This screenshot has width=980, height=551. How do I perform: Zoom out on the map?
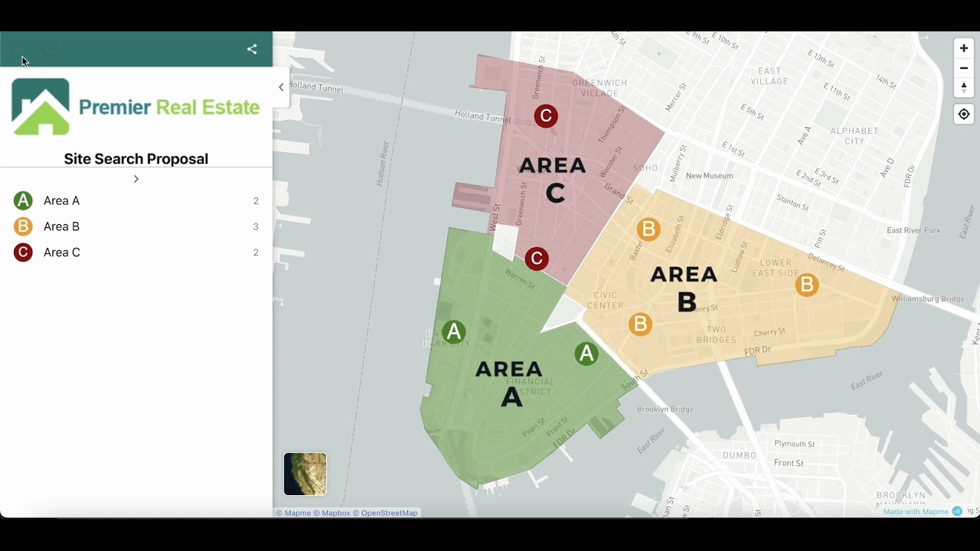tap(964, 68)
